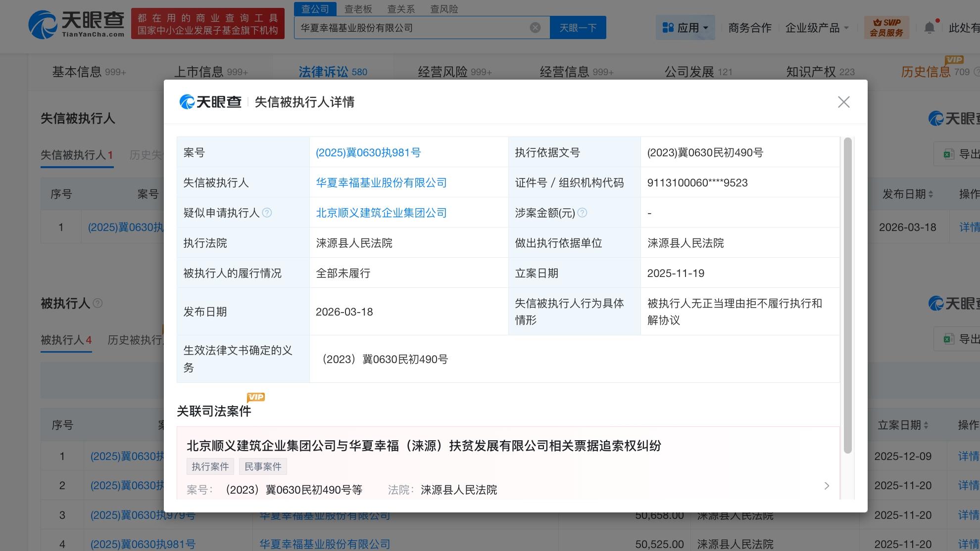Click the VIP badge above 关联司法案件
Viewport: 980px width, 551px height.
[256, 397]
